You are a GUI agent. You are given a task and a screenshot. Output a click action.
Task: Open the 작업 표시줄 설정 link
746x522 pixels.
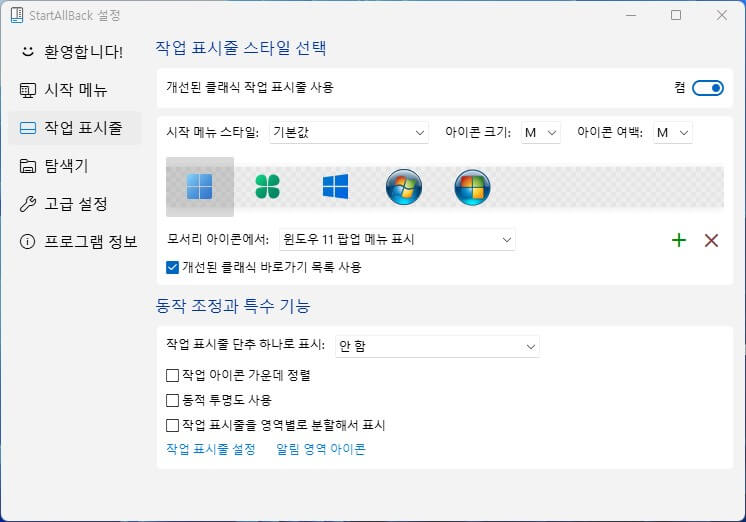click(211, 449)
